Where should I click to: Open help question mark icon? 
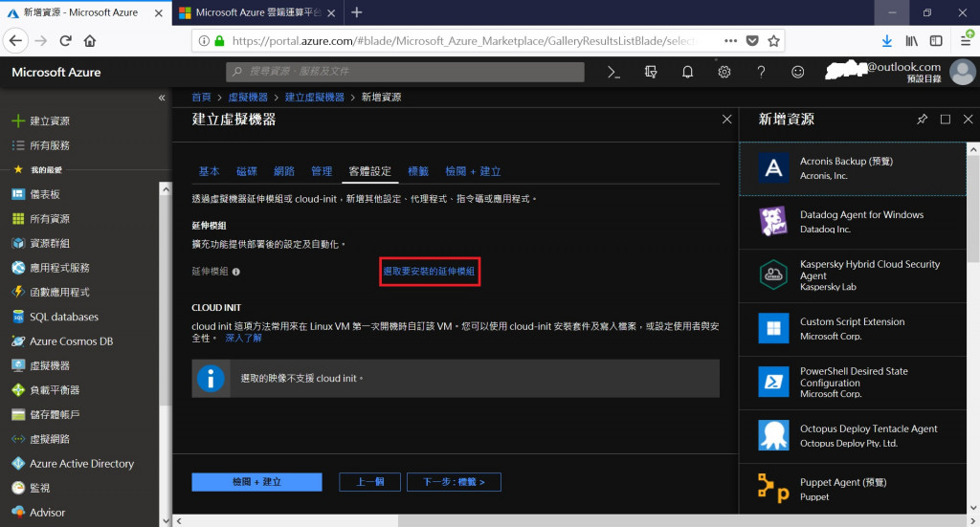pyautogui.click(x=761, y=72)
